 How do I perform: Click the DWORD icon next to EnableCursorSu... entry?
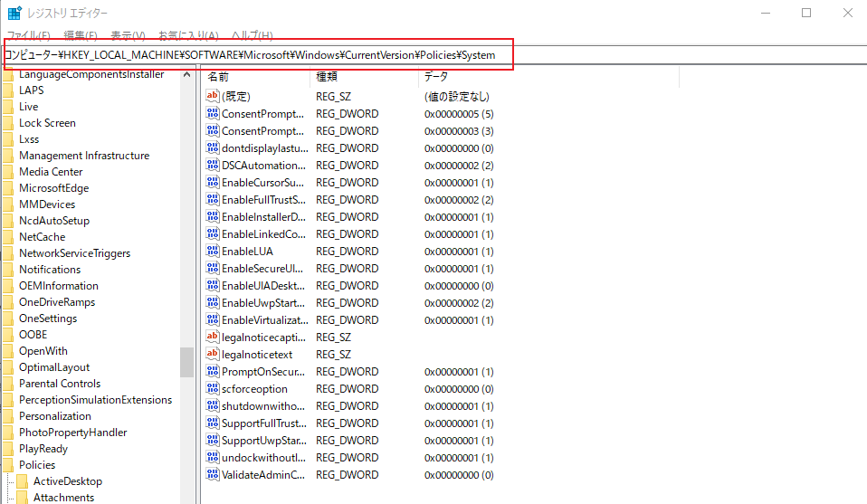[213, 182]
